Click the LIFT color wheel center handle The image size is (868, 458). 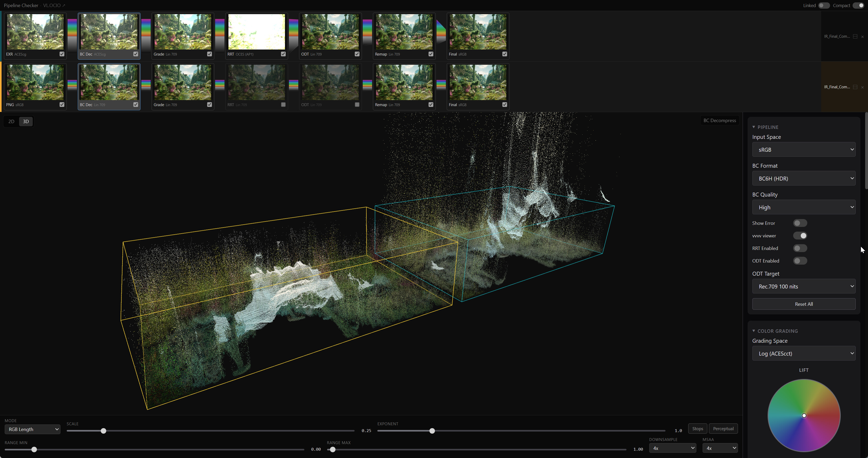pos(804,416)
